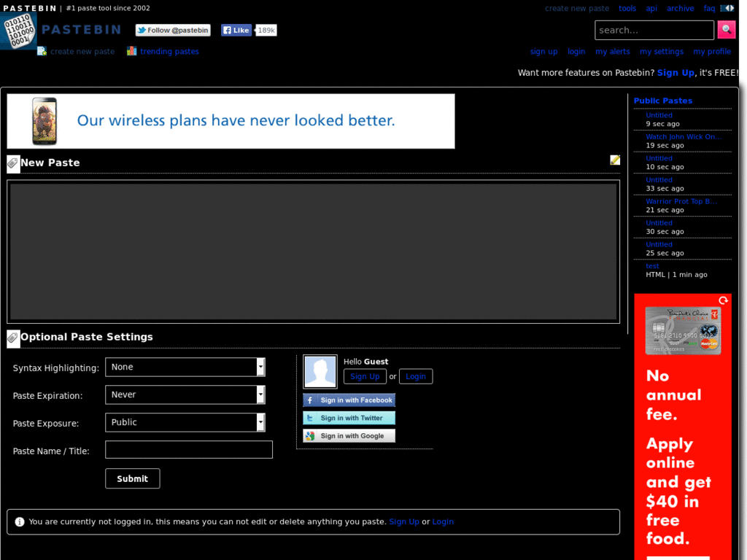Screen dimensions: 747x560
Task: Click the Guest avatar thumbnail
Action: coord(320,371)
